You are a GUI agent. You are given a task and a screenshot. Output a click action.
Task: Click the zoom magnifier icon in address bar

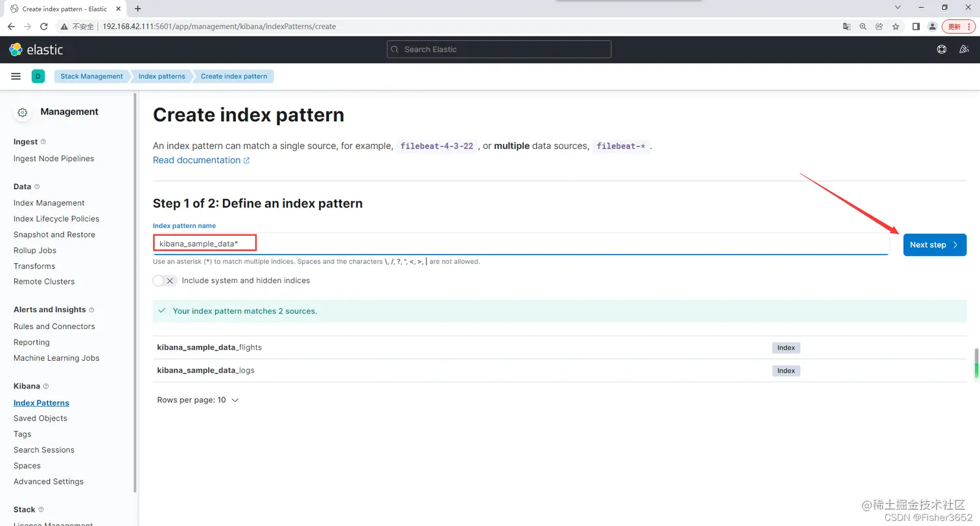(x=863, y=27)
